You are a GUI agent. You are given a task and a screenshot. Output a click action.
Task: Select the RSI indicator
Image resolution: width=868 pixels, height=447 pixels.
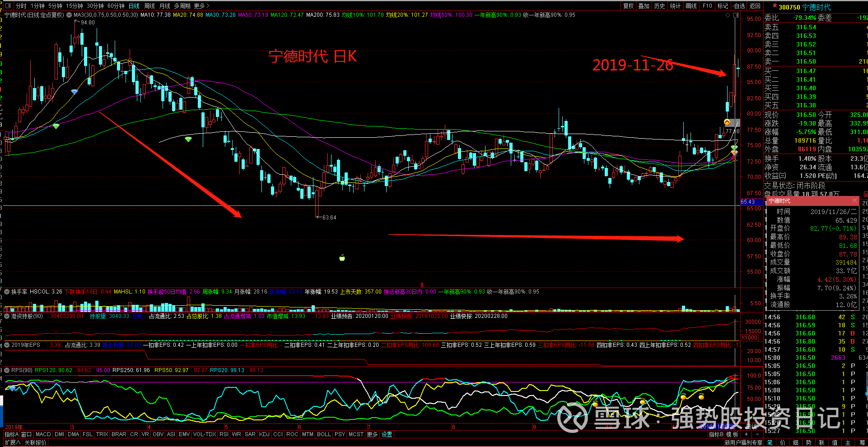click(224, 434)
